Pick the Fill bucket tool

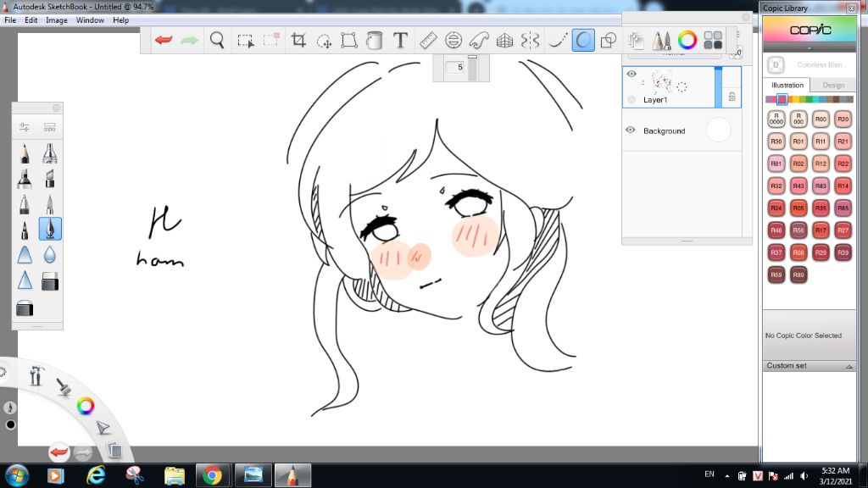(374, 41)
